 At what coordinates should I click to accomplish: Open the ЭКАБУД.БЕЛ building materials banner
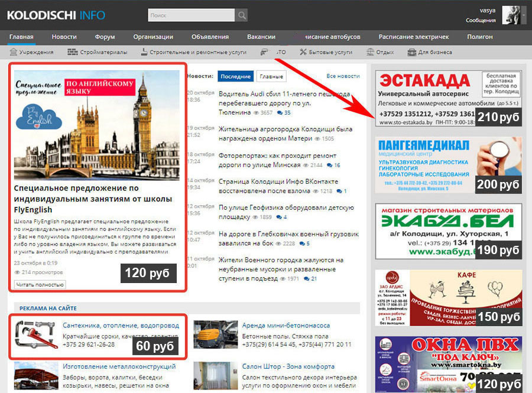coord(449,231)
